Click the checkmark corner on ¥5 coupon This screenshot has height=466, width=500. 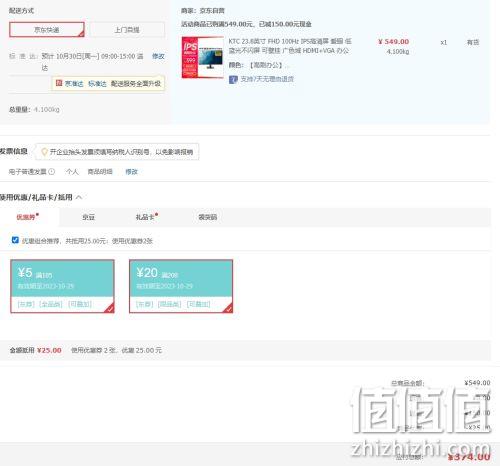click(110, 308)
